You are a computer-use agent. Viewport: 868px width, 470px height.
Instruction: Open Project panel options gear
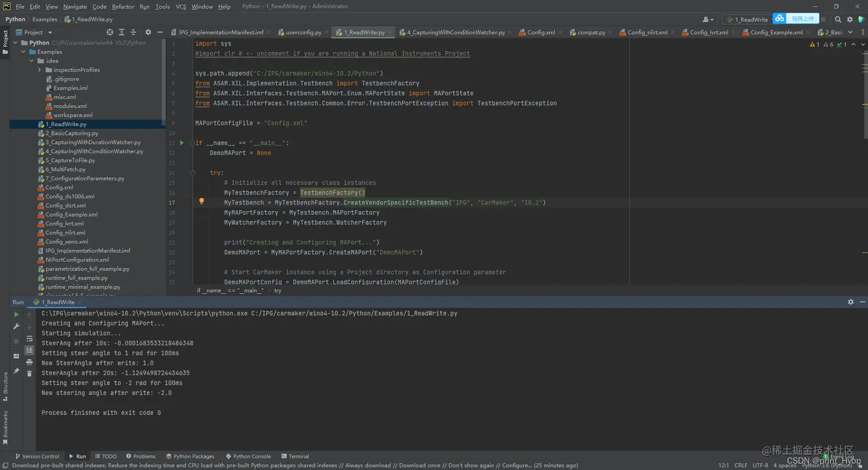[148, 32]
